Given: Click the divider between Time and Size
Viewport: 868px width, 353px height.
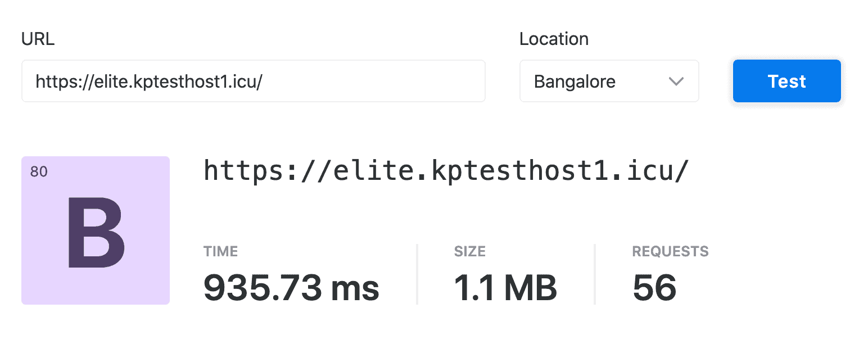Looking at the screenshot, I should click(417, 274).
